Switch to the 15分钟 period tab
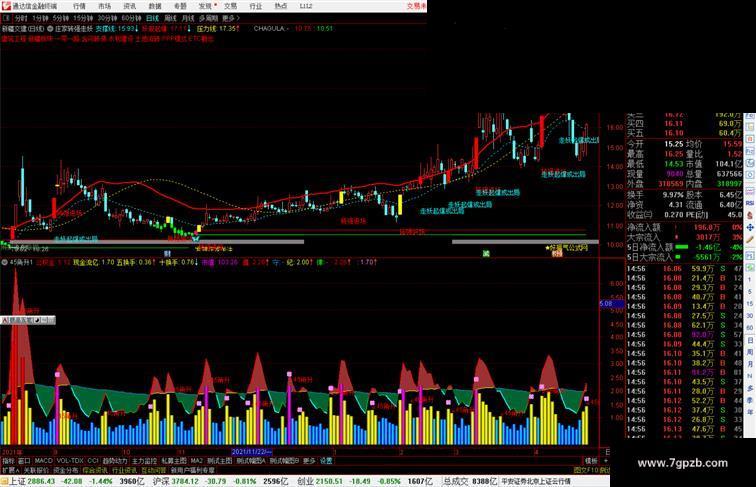This screenshot has width=756, height=487. click(83, 18)
